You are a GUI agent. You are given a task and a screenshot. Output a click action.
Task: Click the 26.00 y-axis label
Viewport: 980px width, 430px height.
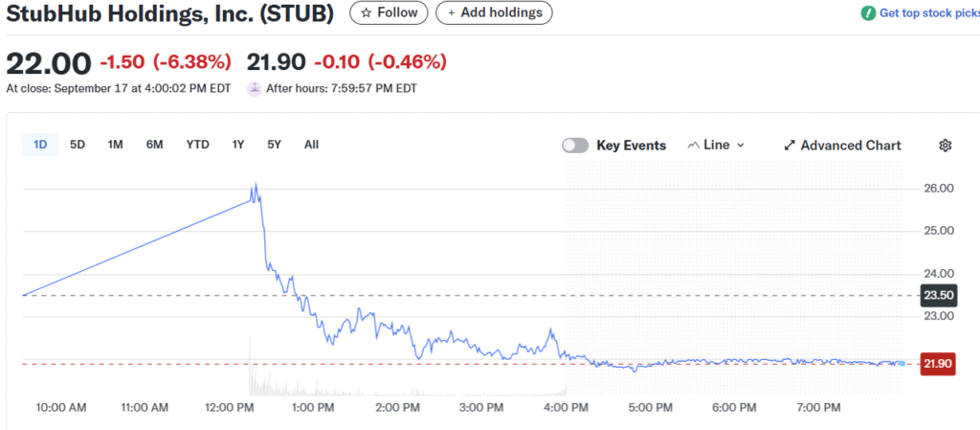click(x=938, y=188)
